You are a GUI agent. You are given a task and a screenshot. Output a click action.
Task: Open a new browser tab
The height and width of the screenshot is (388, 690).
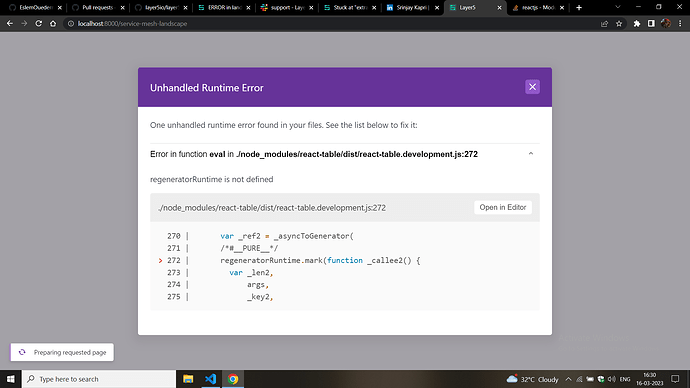[x=579, y=7]
